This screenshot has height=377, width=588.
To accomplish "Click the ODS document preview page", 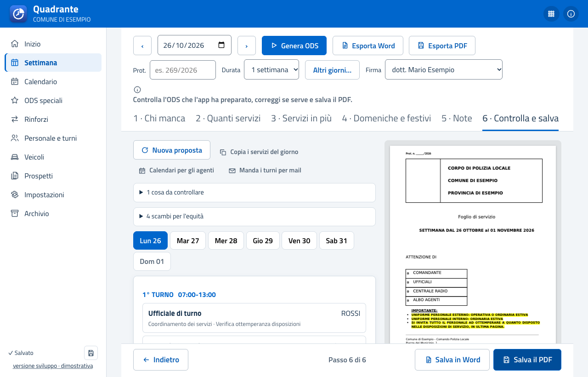I will tap(473, 245).
